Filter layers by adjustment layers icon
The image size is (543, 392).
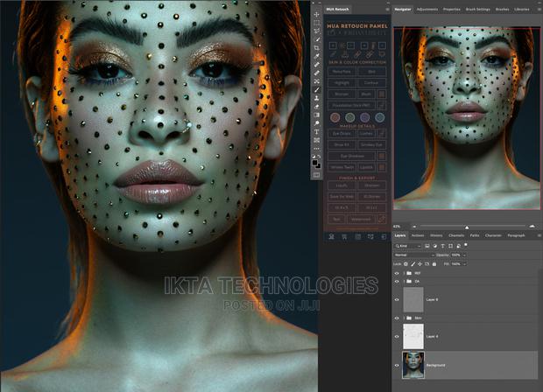click(x=435, y=246)
